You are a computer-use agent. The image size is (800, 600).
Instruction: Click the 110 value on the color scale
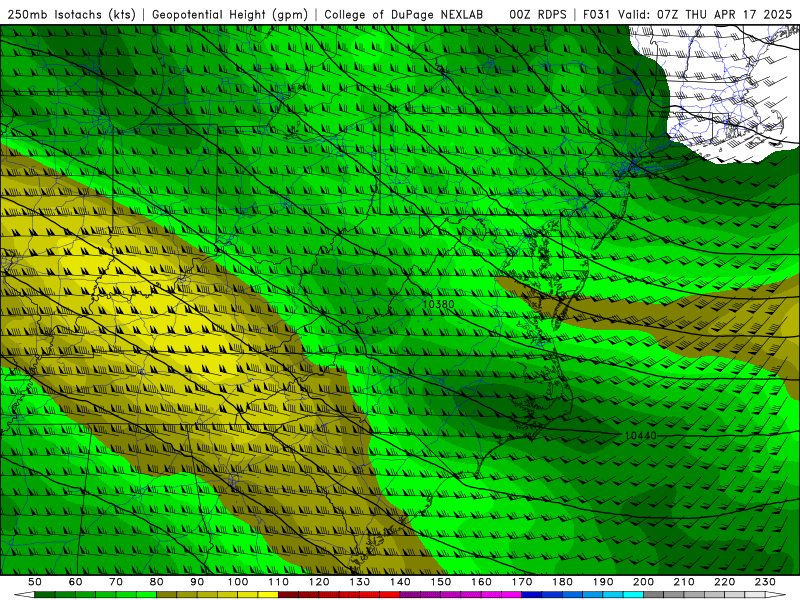pyautogui.click(x=279, y=582)
